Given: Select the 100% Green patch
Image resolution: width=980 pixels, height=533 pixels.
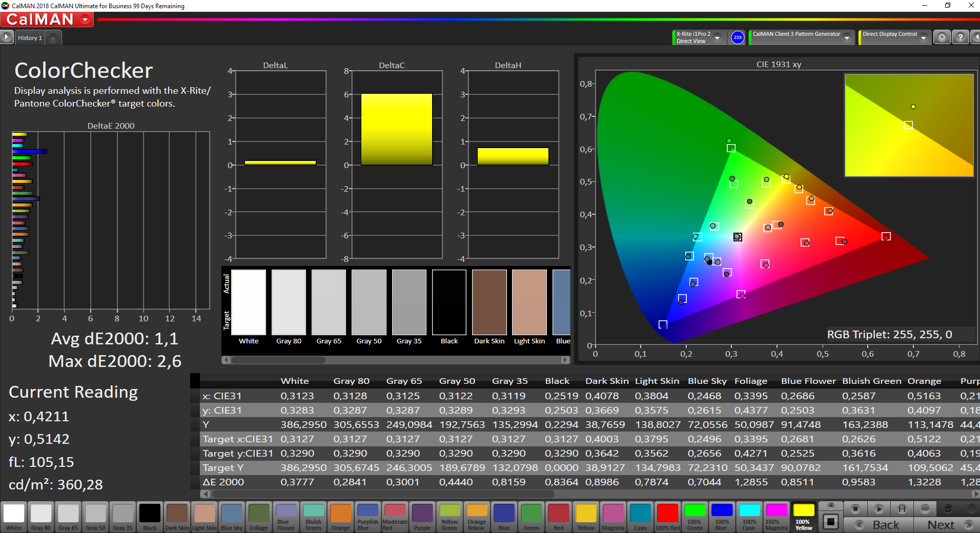Looking at the screenshot, I should click(x=695, y=517).
